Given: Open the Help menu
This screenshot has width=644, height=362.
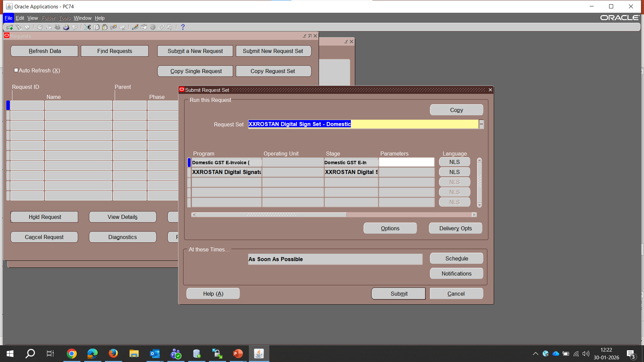Looking at the screenshot, I should 100,18.
